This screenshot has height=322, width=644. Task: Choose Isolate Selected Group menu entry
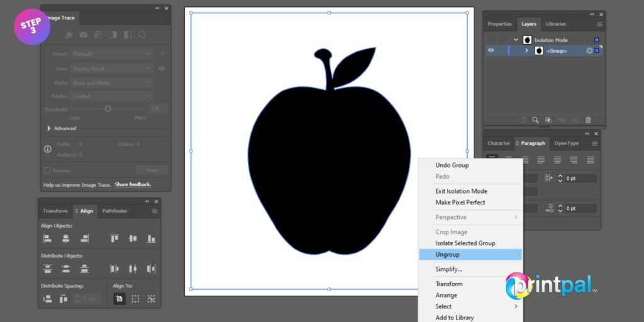(470, 243)
